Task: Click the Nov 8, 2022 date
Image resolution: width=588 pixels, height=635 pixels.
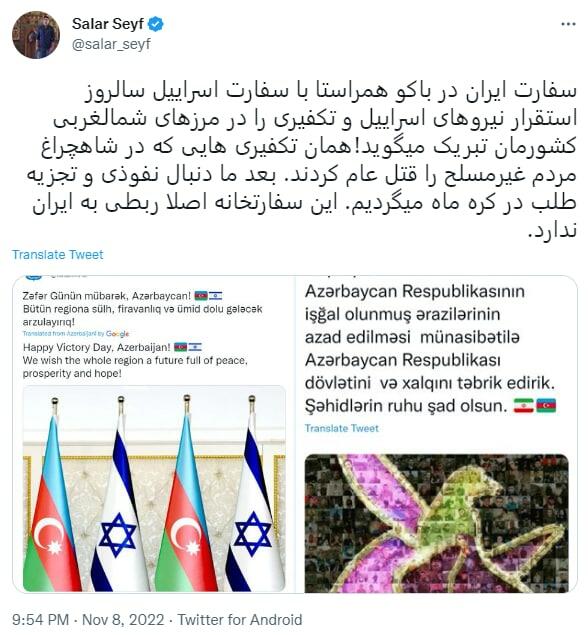Action: (123, 620)
